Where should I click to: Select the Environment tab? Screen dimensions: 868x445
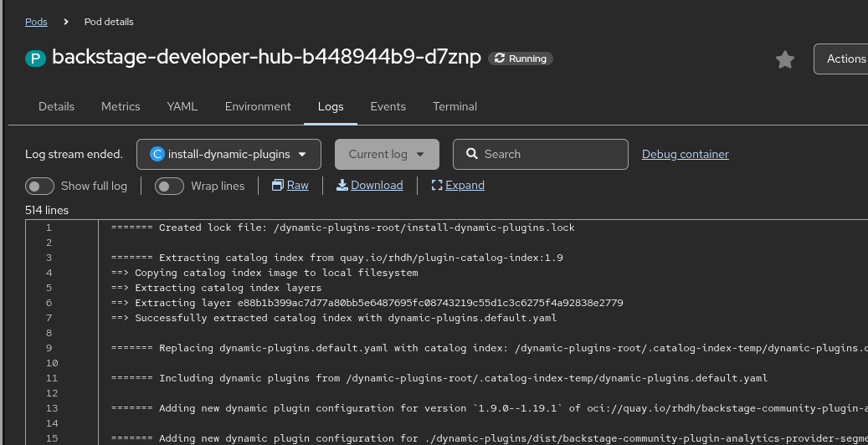[258, 106]
